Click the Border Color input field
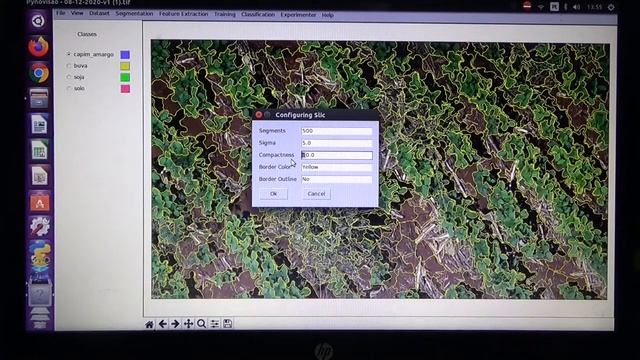Viewport: 640px width, 360px height. [337, 167]
